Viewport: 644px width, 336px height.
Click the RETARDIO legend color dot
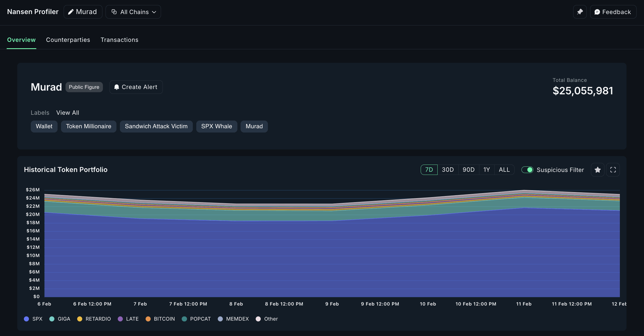point(80,319)
